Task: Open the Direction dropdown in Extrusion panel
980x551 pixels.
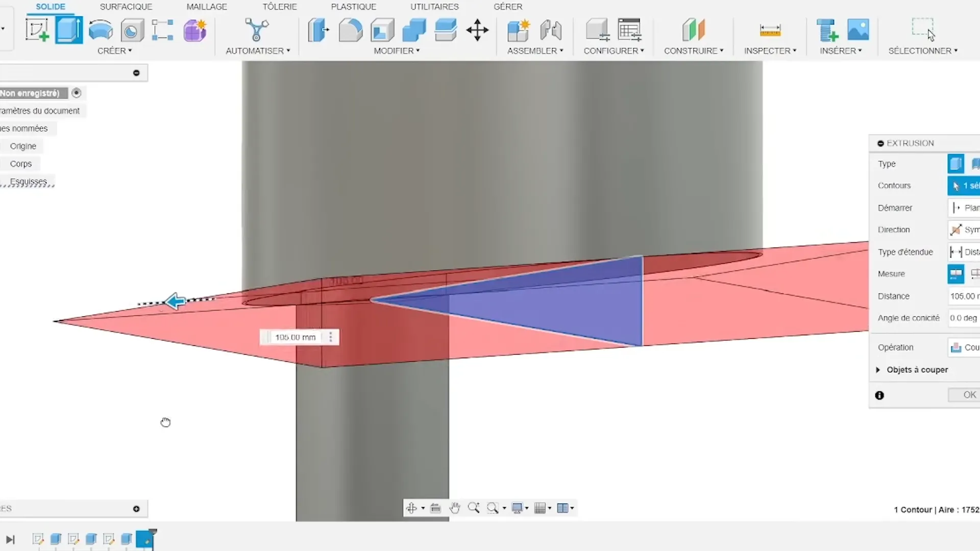Action: point(964,230)
